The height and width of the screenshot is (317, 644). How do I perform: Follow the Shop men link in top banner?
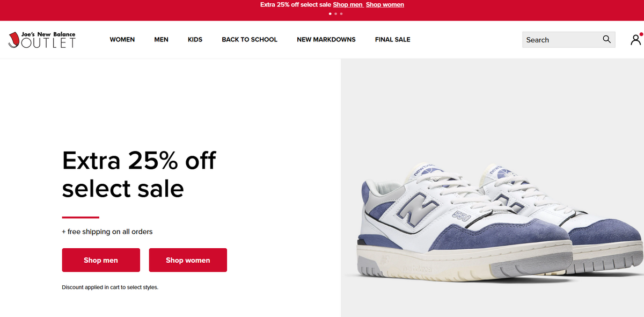pyautogui.click(x=348, y=5)
